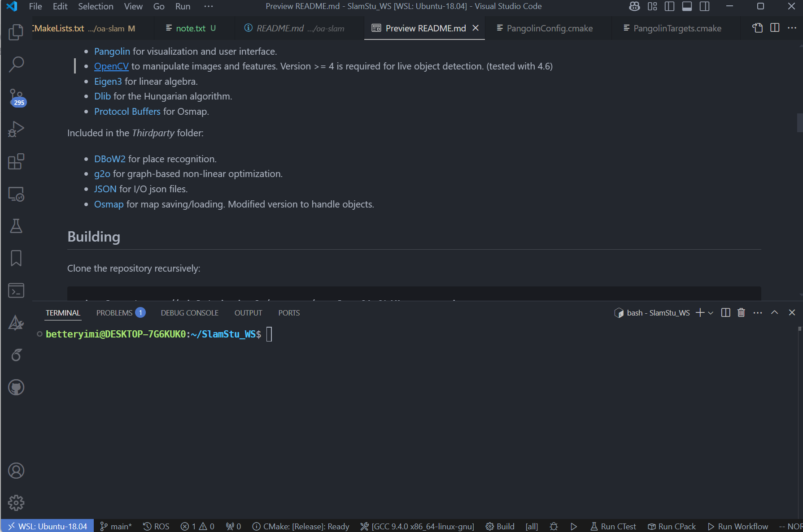Follow the Osmap link
Image resolution: width=803 pixels, height=532 pixels.
coord(109,204)
